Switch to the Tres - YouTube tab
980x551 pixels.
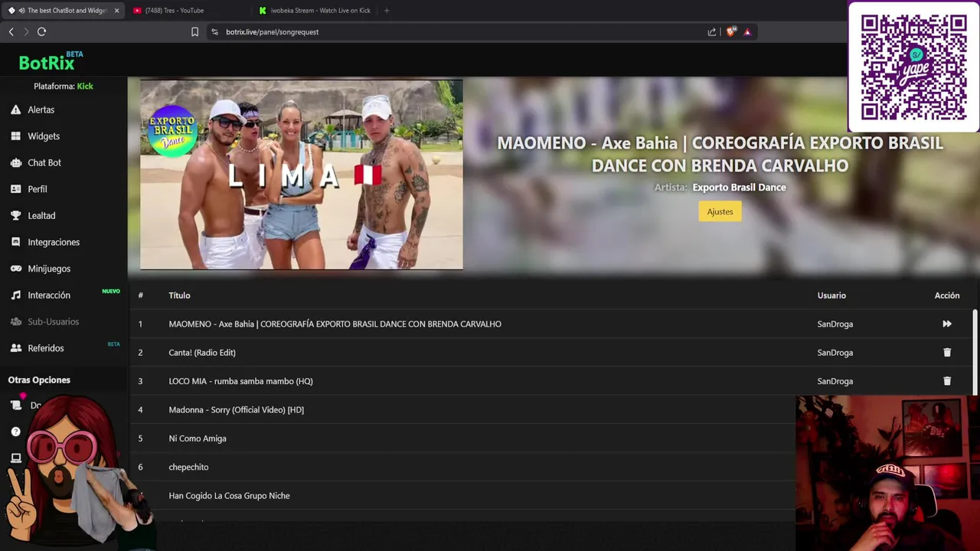click(188, 11)
